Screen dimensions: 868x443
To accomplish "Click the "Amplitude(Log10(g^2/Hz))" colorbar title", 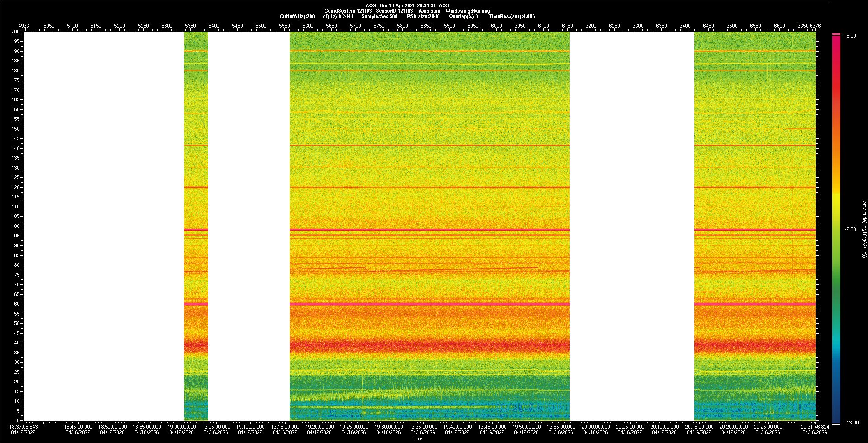I will (864, 229).
